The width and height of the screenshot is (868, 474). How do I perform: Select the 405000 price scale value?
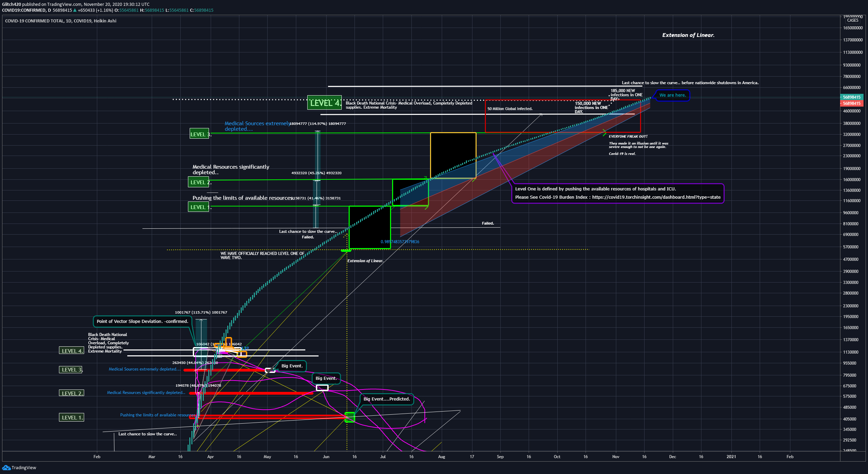(849, 419)
